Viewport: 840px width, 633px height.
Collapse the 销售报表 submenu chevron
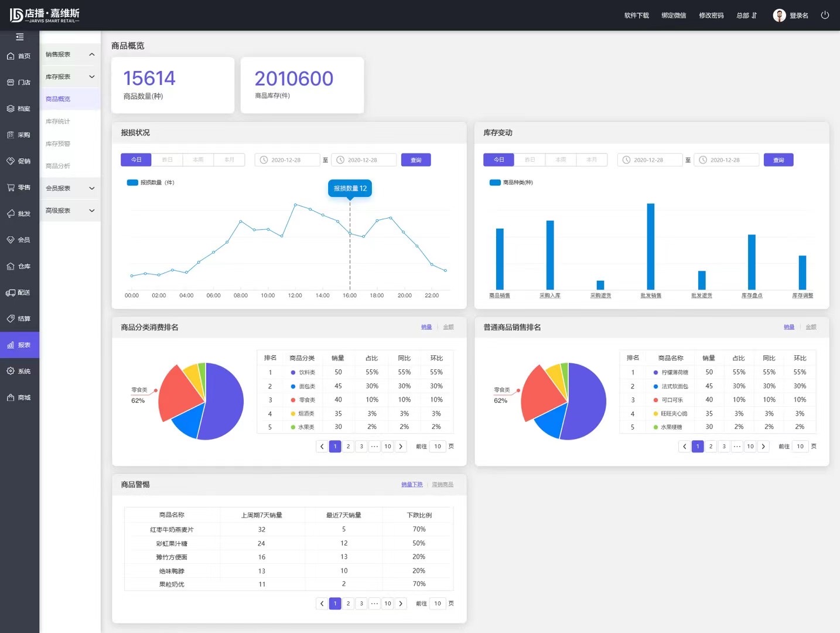pos(92,55)
